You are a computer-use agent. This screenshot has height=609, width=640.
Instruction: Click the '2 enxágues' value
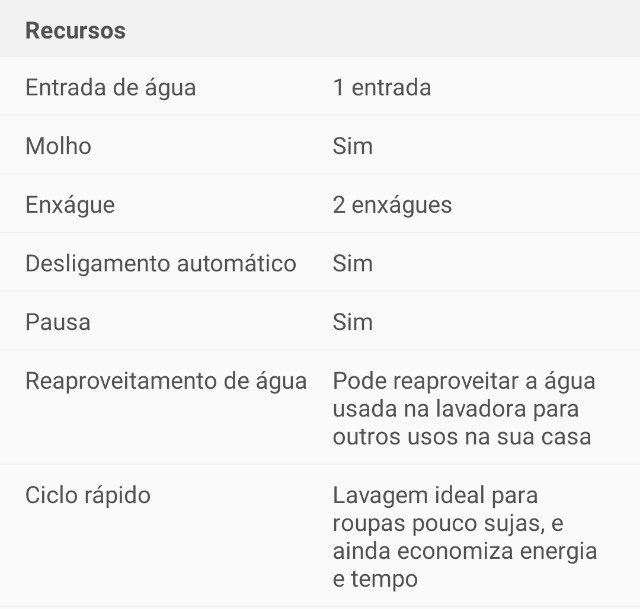pos(392,205)
